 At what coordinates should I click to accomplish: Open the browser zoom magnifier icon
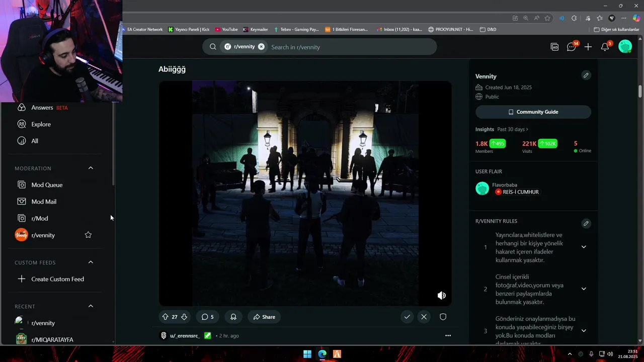pos(526,18)
